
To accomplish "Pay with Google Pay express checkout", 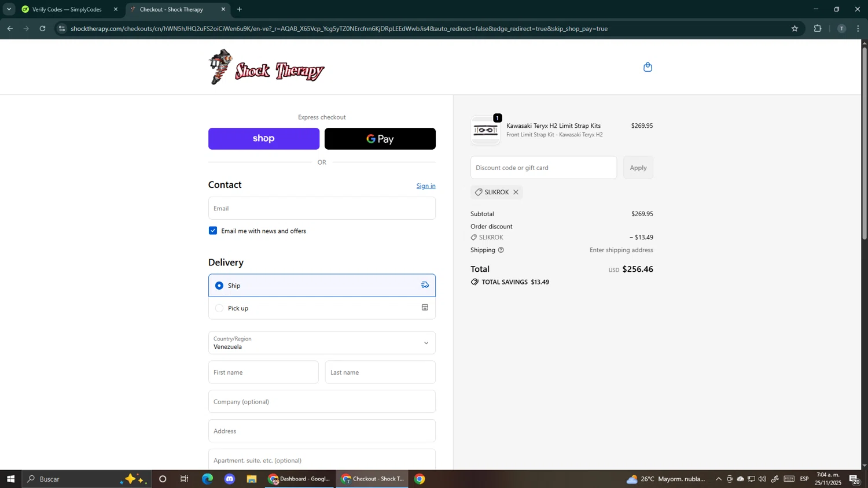I will pos(380,139).
